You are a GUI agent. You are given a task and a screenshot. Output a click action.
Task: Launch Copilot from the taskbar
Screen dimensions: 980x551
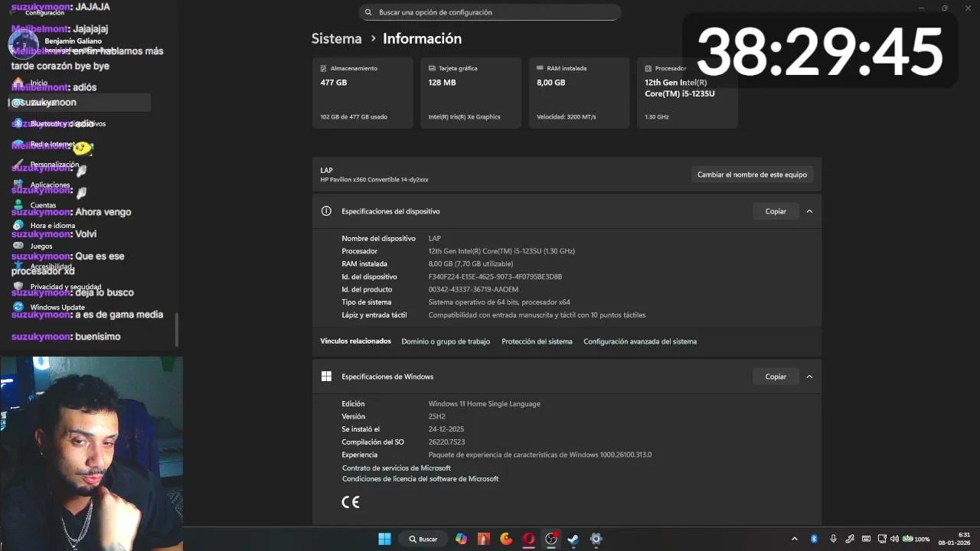[461, 539]
